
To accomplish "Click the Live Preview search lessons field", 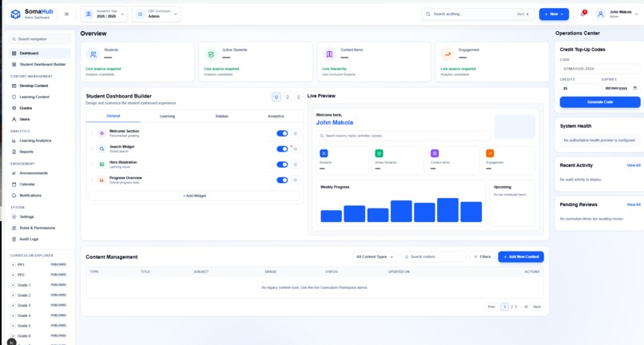I will [x=403, y=136].
